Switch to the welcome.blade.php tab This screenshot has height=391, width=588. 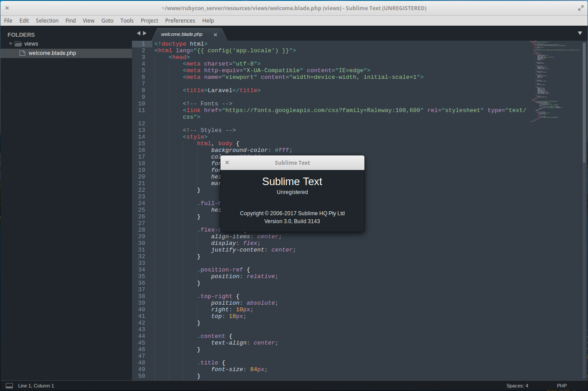182,34
